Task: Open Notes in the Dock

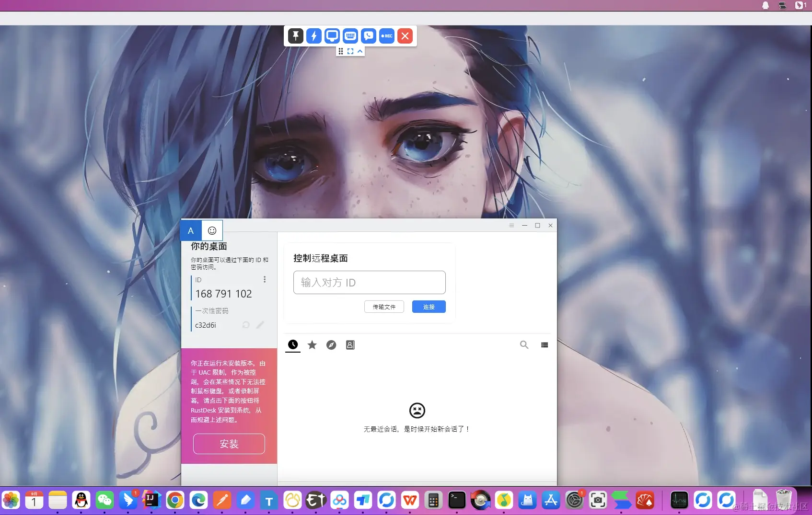Action: (58, 501)
